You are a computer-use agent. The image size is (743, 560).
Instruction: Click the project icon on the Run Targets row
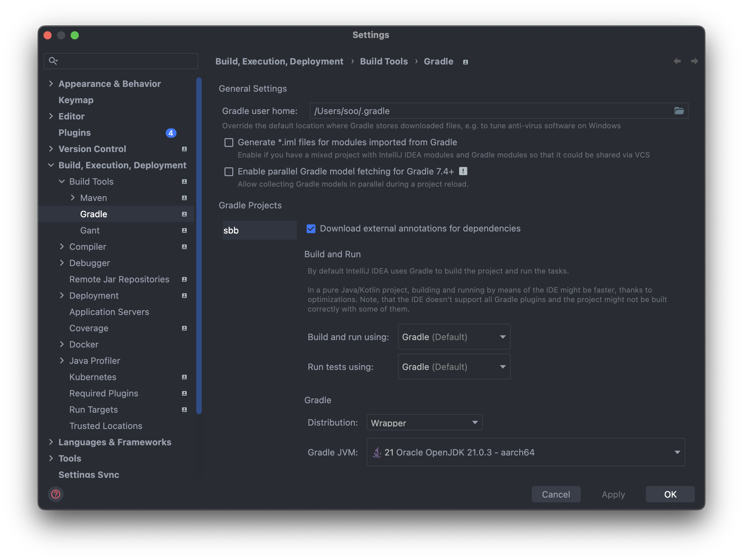point(184,410)
